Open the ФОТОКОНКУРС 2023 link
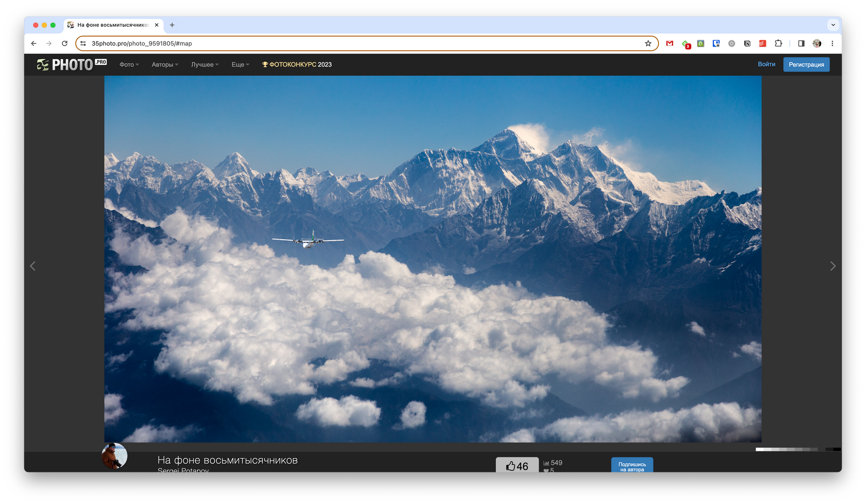The width and height of the screenshot is (866, 504). coord(297,64)
